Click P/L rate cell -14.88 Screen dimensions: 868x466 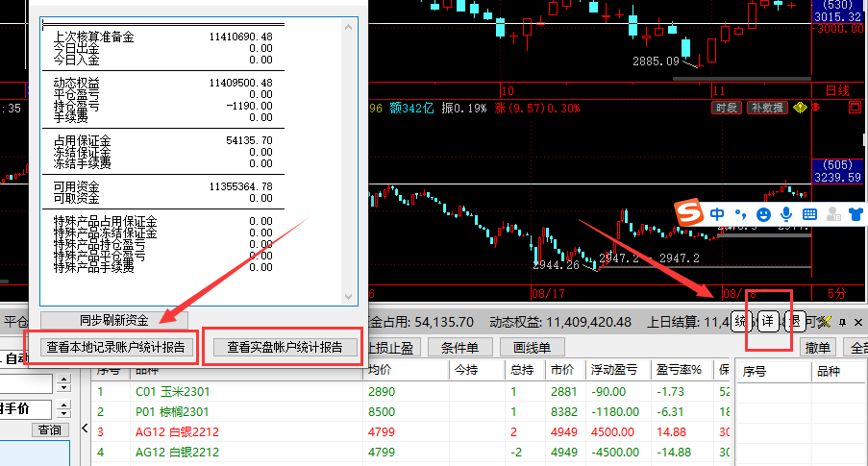coord(674,453)
